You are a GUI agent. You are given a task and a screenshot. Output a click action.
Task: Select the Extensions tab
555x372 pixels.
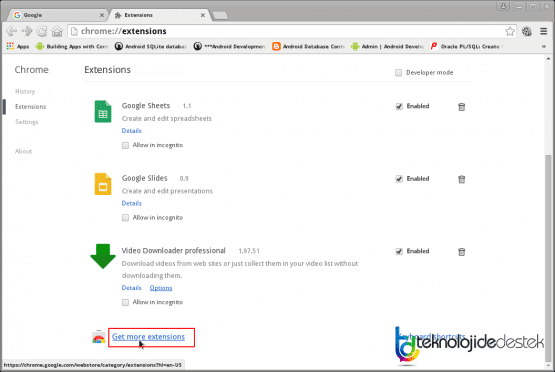tap(159, 15)
